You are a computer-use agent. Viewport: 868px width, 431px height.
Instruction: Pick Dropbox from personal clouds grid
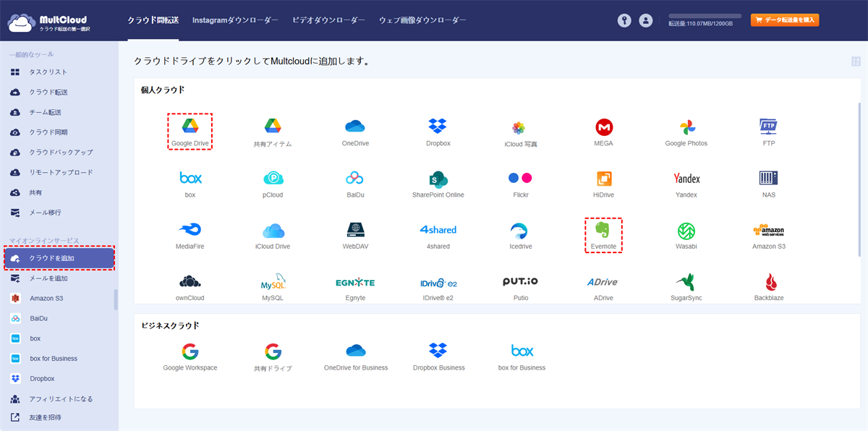tap(438, 132)
